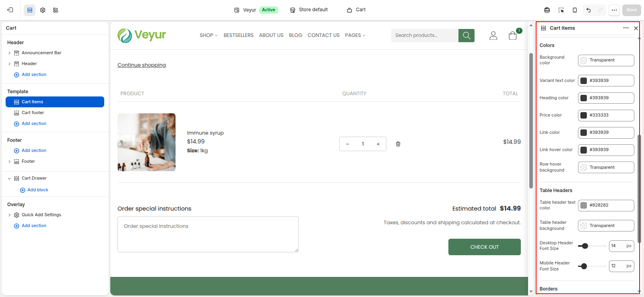This screenshot has height=297, width=644.
Task: Open the top bar more actions menu
Action: [x=614, y=10]
